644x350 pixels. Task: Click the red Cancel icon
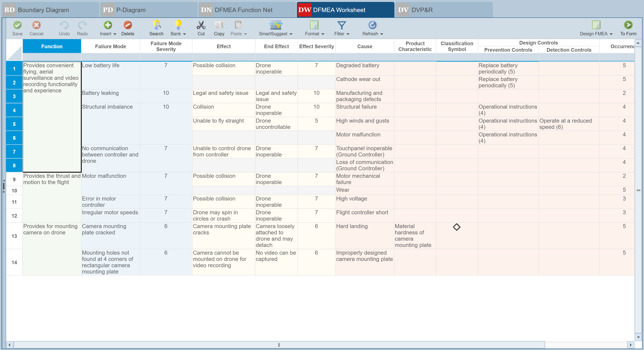(36, 25)
